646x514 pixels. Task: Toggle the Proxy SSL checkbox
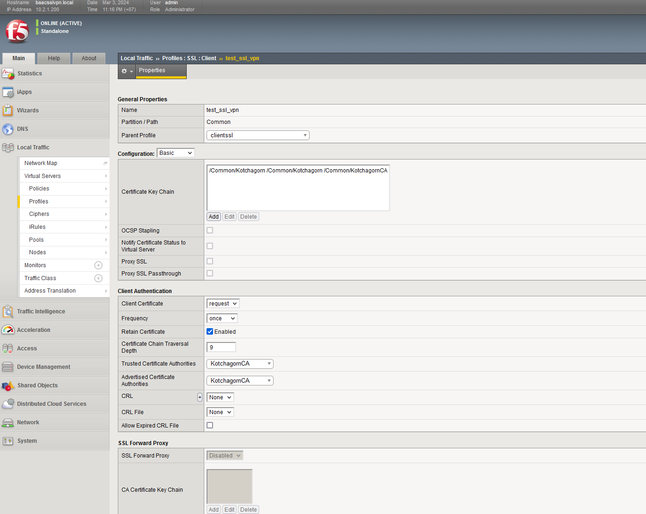coord(210,261)
